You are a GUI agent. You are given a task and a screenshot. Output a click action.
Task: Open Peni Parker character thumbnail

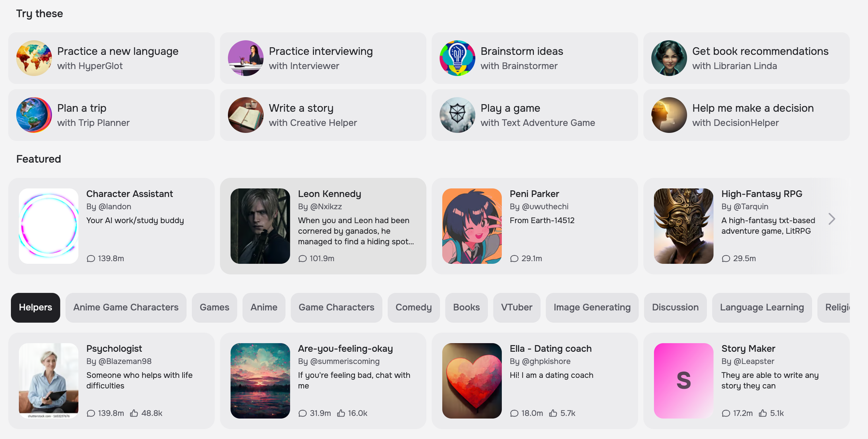(x=472, y=226)
